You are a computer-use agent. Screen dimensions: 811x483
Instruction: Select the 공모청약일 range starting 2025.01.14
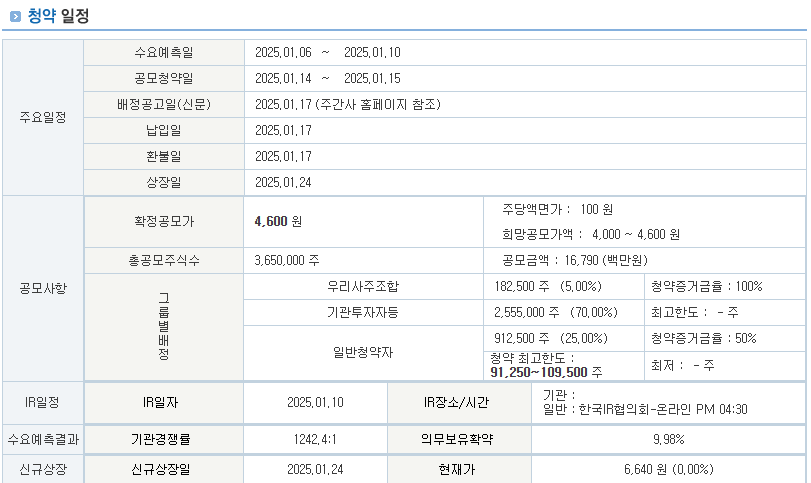pos(327,79)
